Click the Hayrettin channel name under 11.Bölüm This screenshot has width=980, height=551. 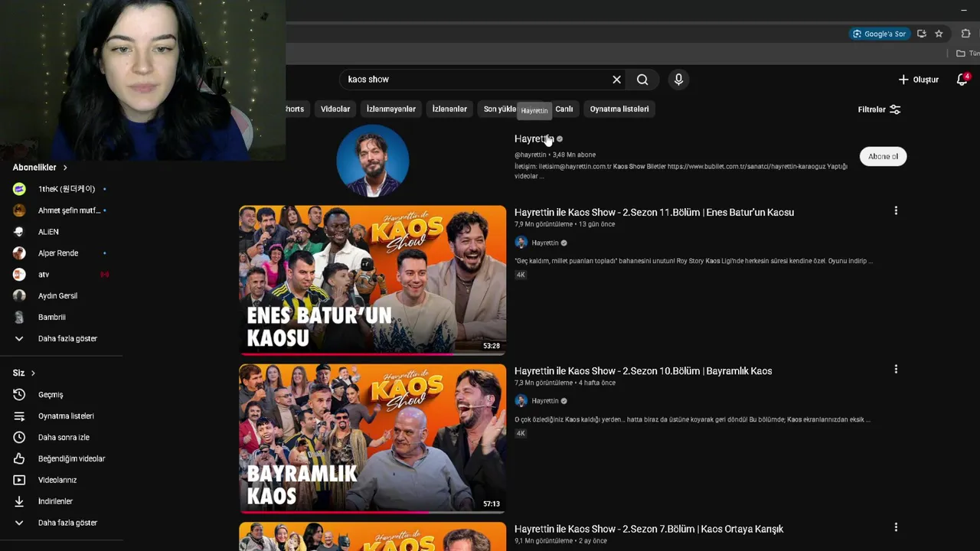point(545,243)
